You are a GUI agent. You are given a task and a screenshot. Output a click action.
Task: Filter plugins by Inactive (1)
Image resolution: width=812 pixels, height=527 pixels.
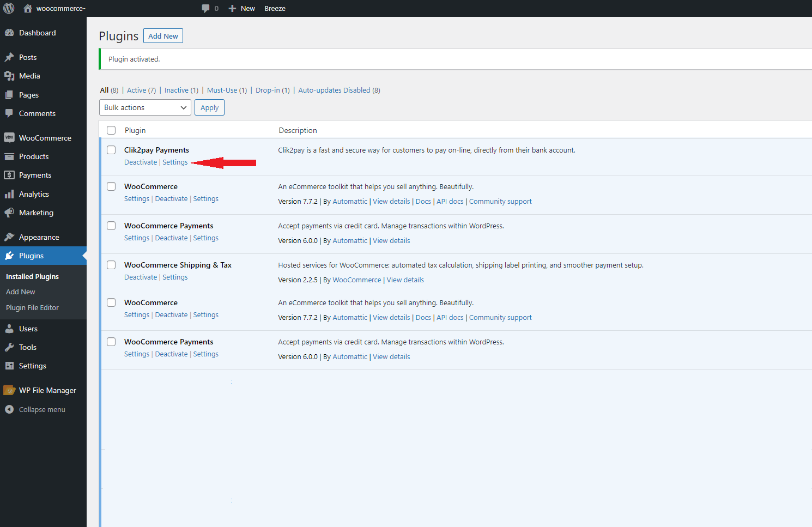[181, 90]
